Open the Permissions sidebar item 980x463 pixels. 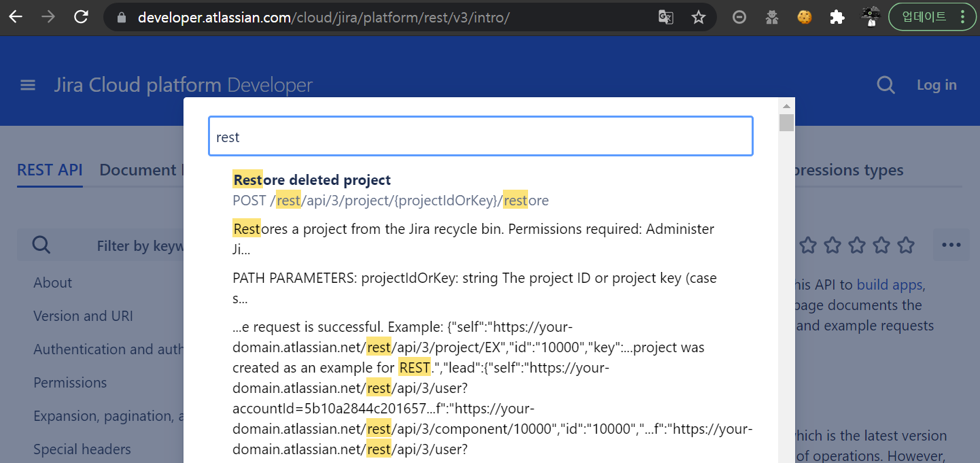click(x=70, y=383)
